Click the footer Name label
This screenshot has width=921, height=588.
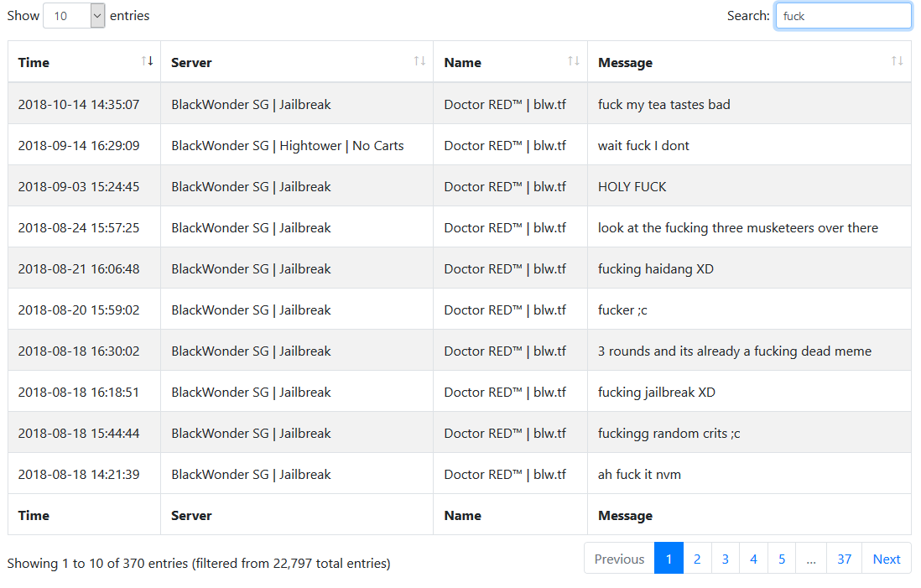pos(463,515)
